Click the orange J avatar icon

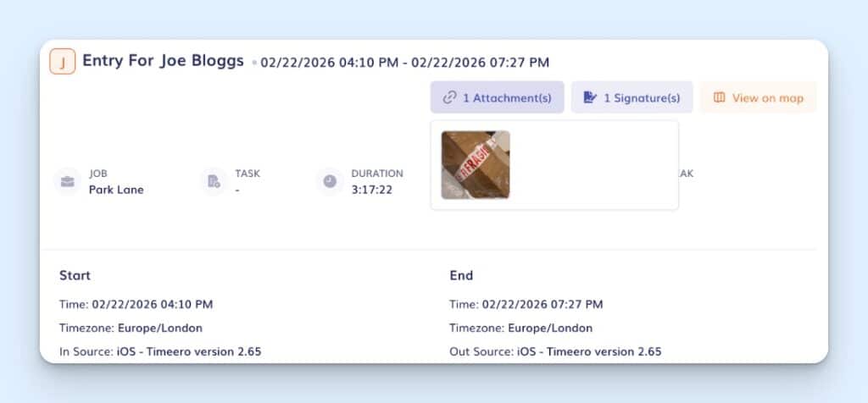coord(63,62)
